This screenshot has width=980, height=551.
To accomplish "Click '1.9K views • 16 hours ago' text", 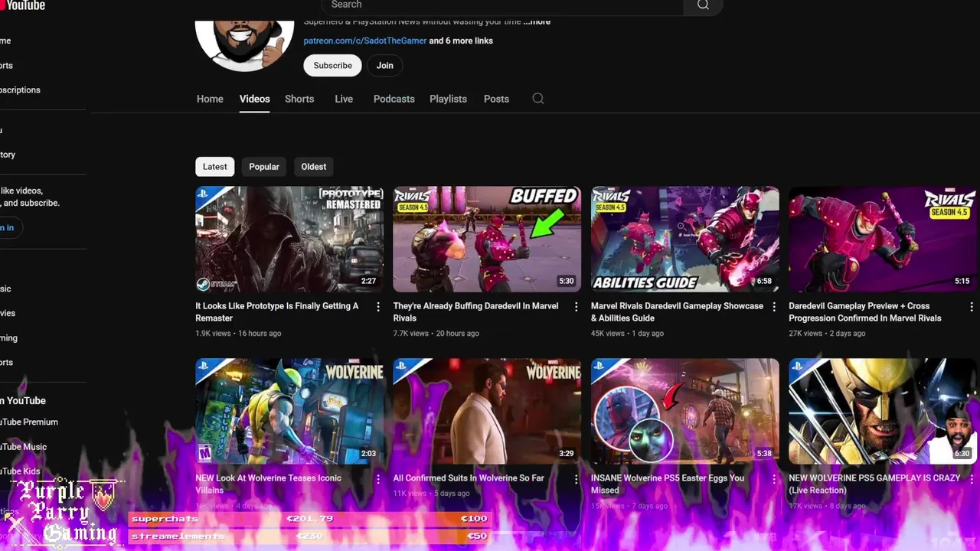I will coord(238,334).
